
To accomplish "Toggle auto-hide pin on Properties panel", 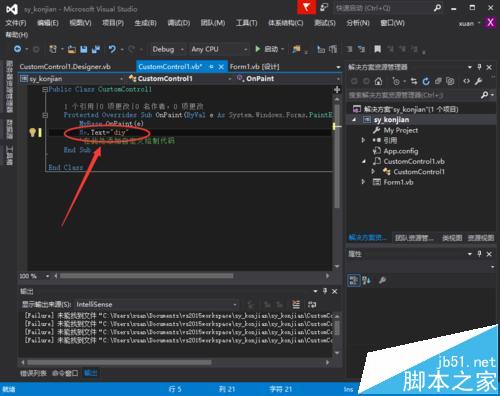I will click(x=479, y=254).
